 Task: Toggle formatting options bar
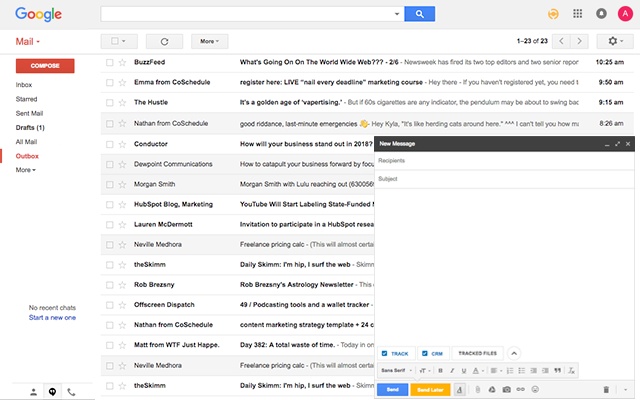(460, 390)
